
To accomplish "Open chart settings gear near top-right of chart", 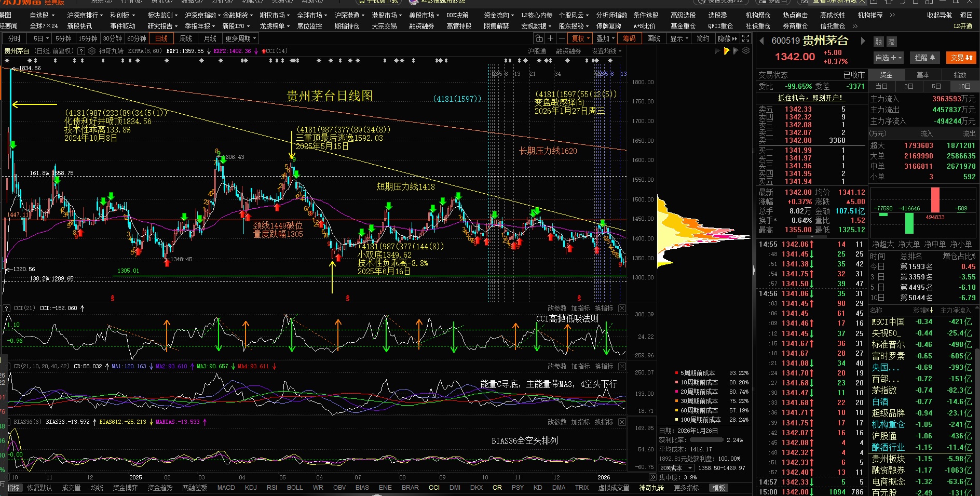I will pyautogui.click(x=746, y=50).
